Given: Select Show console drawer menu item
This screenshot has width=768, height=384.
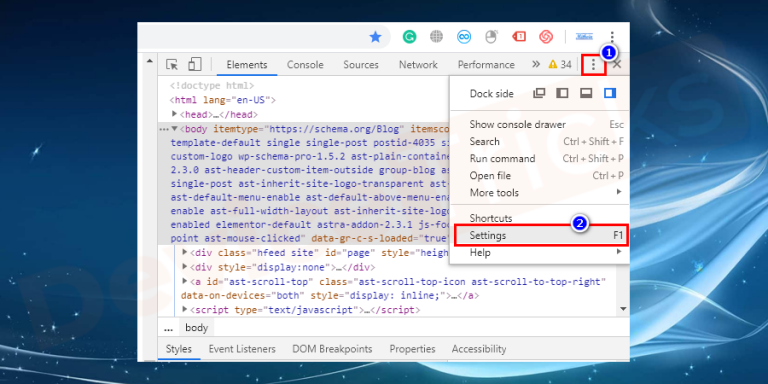Looking at the screenshot, I should point(539,124).
